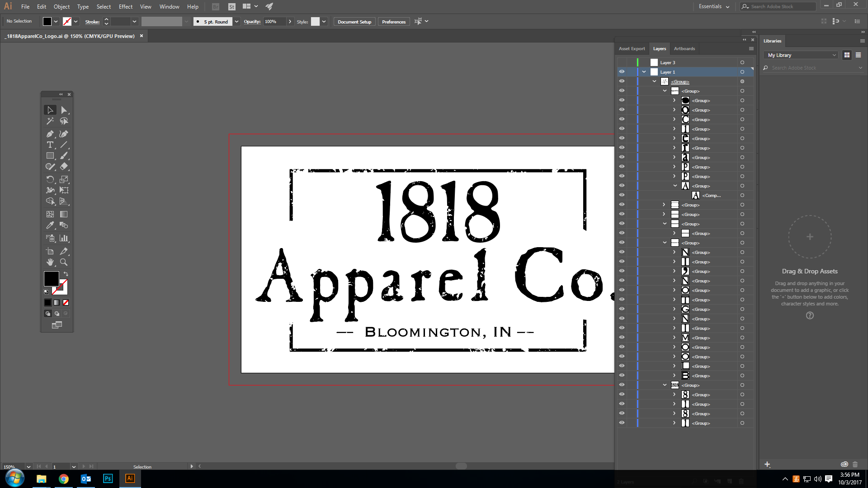Open the Effect menu
The width and height of the screenshot is (868, 488).
click(126, 7)
